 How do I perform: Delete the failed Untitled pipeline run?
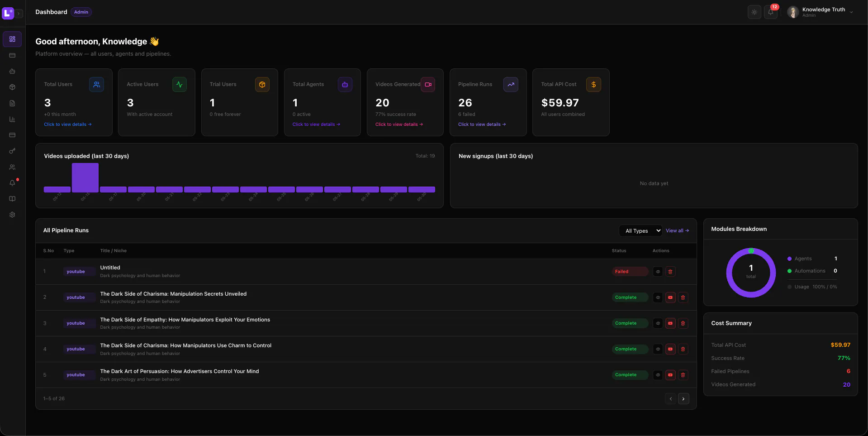pyautogui.click(x=670, y=272)
